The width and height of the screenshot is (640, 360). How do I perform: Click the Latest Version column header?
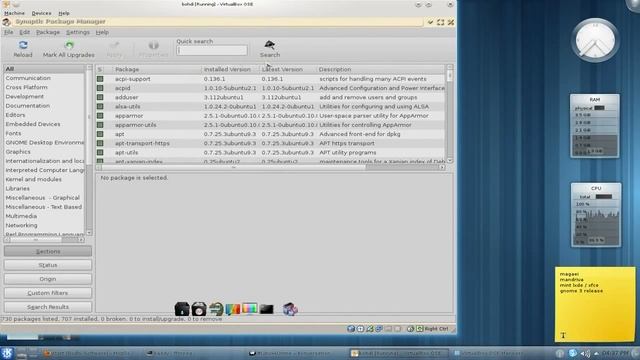(288, 69)
